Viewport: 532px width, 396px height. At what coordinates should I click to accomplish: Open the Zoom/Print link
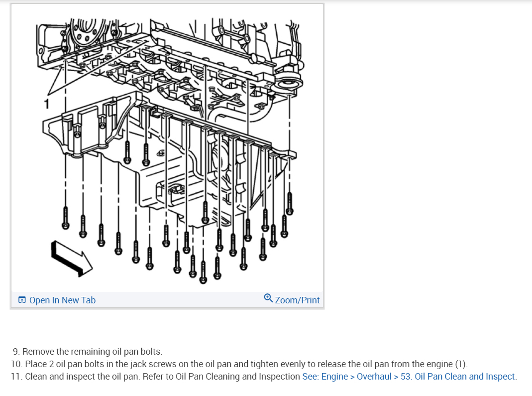click(x=297, y=300)
